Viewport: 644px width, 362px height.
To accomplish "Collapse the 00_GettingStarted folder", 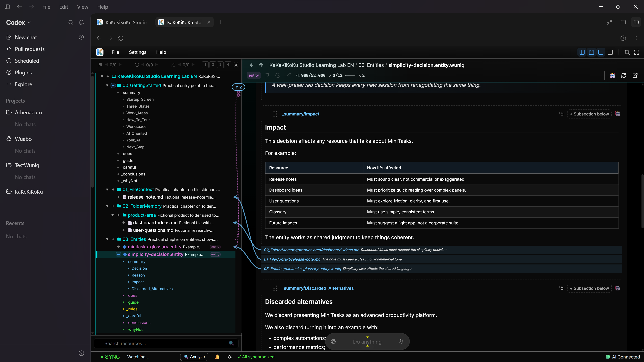I will (107, 85).
